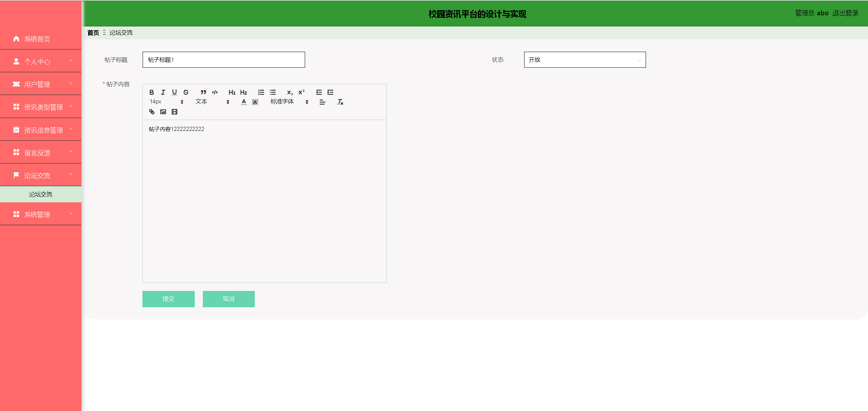Apply H1 heading to the text

(232, 92)
